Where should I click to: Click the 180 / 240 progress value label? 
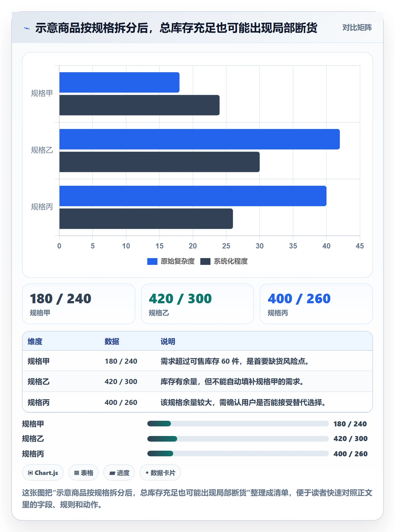pos(350,424)
